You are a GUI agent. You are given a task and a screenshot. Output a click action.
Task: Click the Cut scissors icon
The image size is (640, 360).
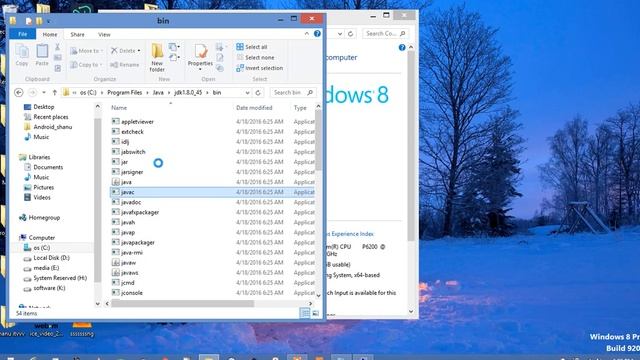click(58, 47)
